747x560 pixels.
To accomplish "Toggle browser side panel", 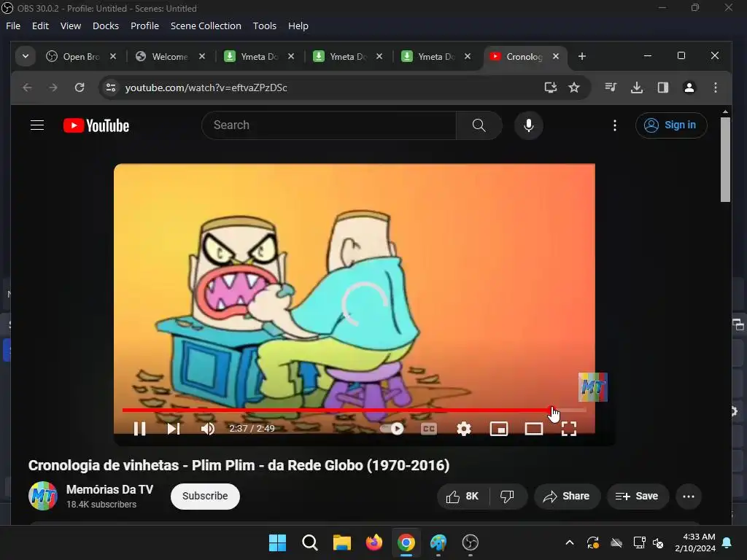I will click(x=662, y=87).
